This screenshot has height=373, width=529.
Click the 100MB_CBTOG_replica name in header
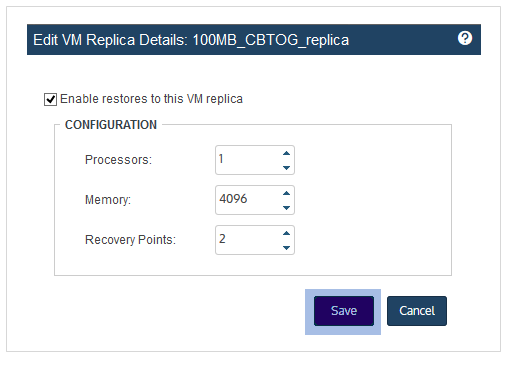pos(271,40)
